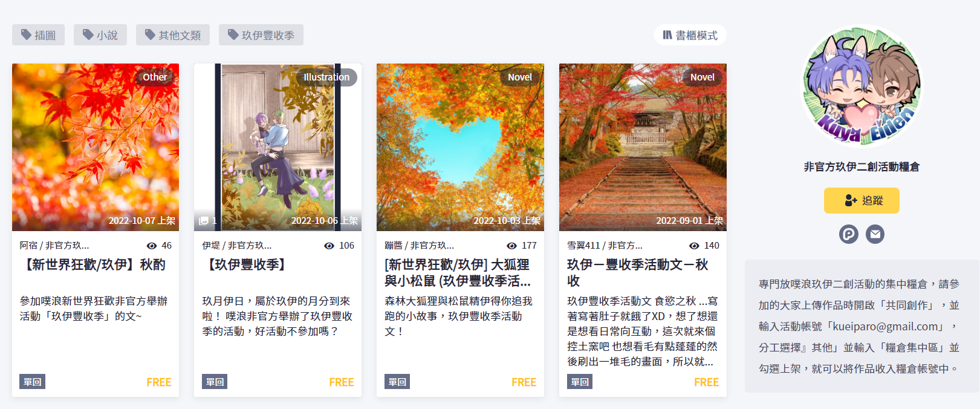Filter by 小說 tag
The height and width of the screenshot is (409, 980).
(100, 35)
